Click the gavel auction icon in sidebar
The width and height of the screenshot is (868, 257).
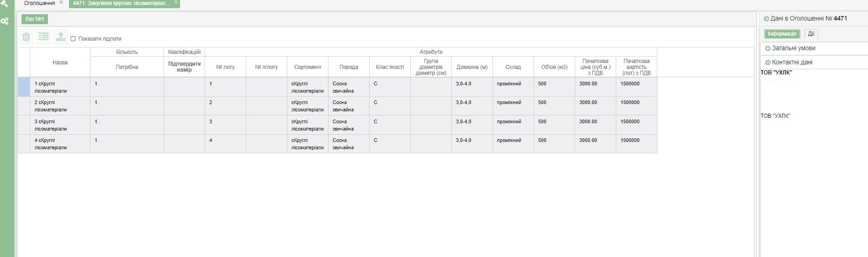click(x=5, y=3)
